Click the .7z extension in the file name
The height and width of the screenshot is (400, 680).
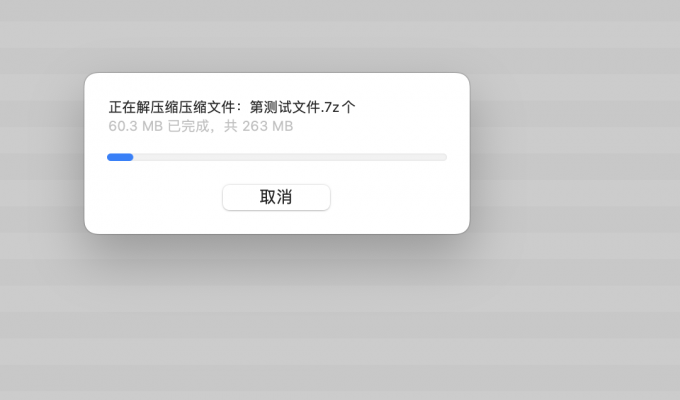330,107
